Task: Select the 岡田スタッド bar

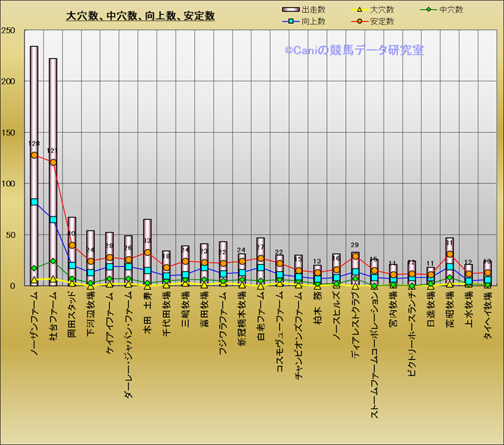Action: [x=72, y=230]
